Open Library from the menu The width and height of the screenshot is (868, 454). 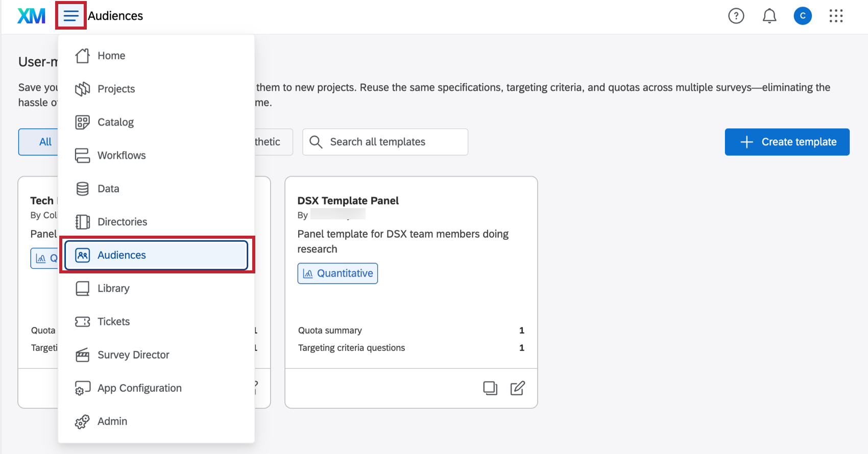(156, 288)
